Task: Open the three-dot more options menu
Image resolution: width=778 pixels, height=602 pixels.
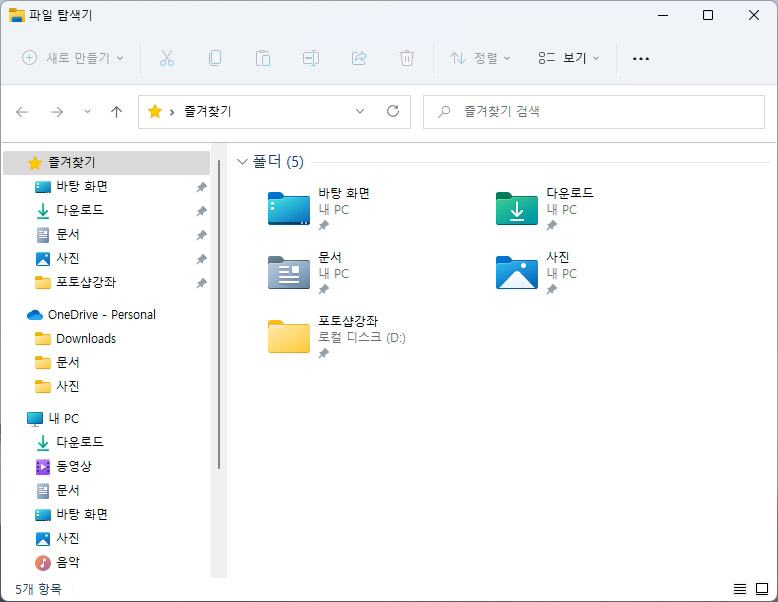Action: click(641, 59)
